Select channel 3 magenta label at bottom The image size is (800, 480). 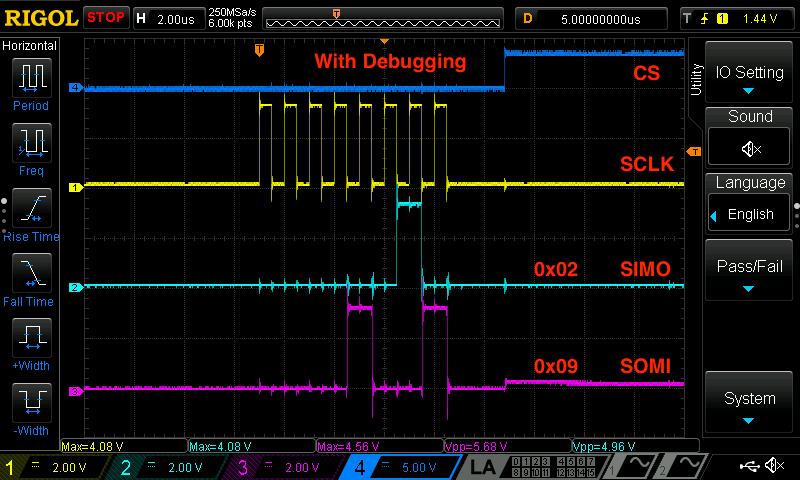pyautogui.click(x=243, y=467)
